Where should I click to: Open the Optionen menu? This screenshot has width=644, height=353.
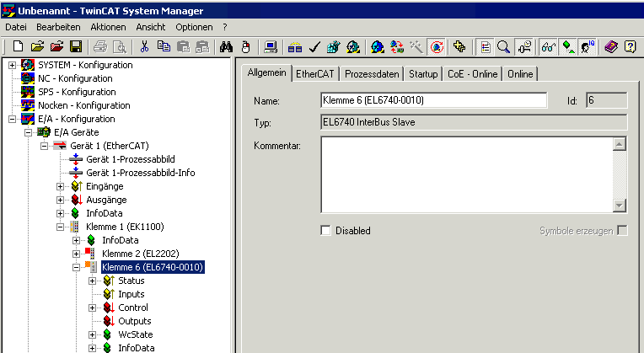coord(194,27)
